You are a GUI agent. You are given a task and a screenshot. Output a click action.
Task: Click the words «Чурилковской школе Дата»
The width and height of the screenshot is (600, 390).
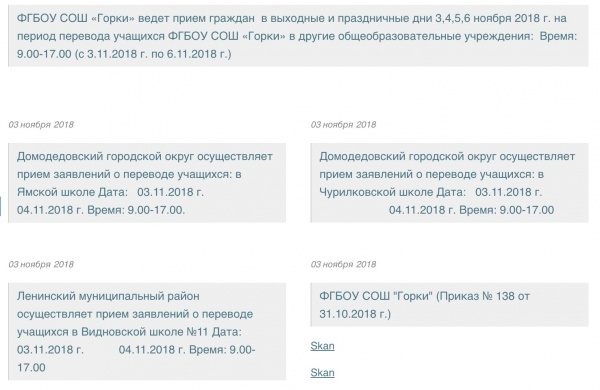point(393,192)
